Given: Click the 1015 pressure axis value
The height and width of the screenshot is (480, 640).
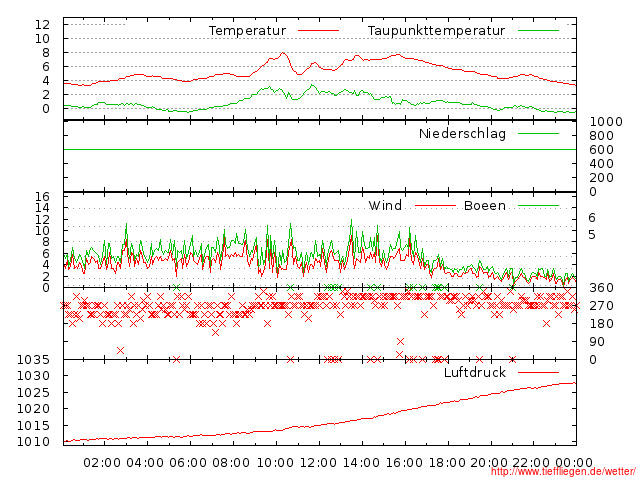Looking at the screenshot, I should 33,425.
